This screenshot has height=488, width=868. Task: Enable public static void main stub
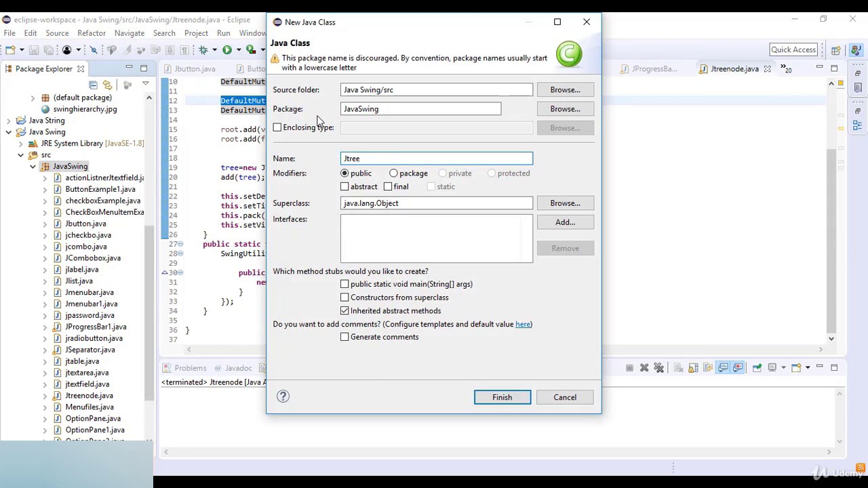coord(344,284)
